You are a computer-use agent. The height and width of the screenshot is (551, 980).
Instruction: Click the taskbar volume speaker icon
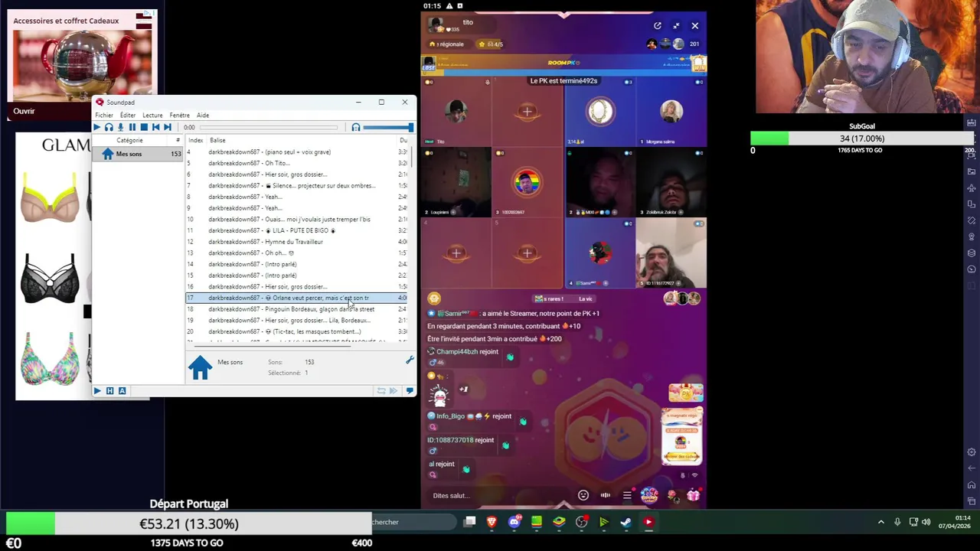tap(926, 522)
